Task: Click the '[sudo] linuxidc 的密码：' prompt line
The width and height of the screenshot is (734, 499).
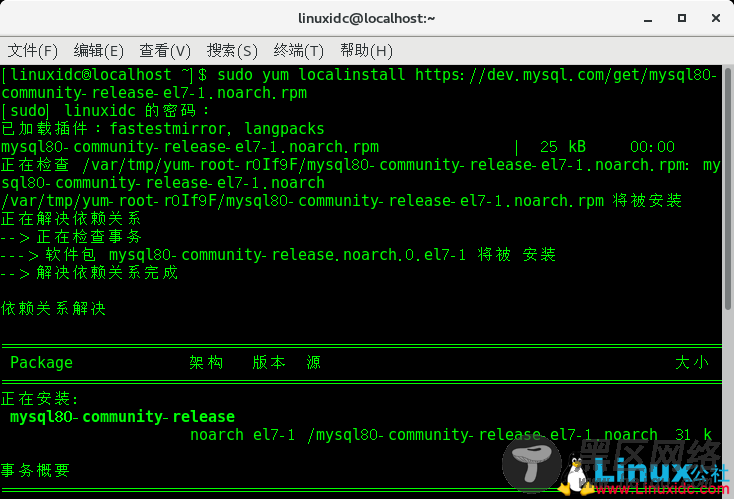Action: 105,111
